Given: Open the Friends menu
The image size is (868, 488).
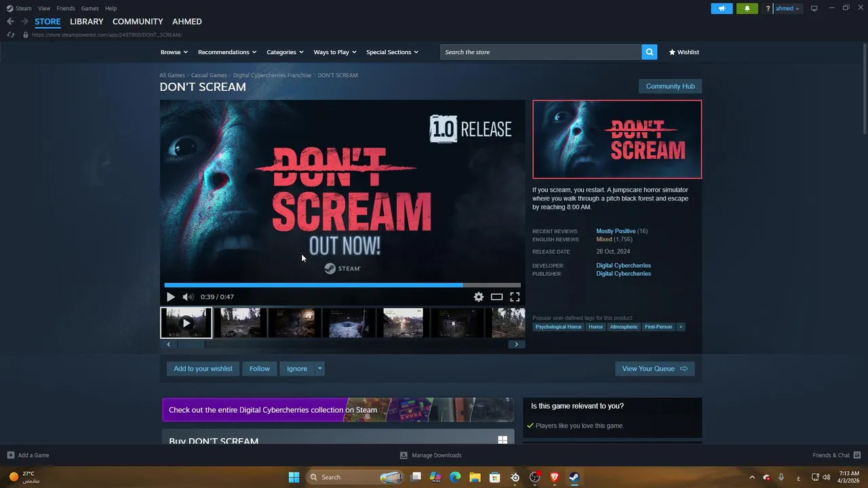Looking at the screenshot, I should click(66, 8).
